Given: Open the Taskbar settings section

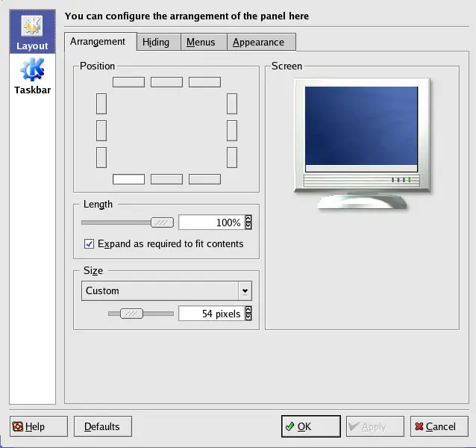Looking at the screenshot, I should coord(32,77).
